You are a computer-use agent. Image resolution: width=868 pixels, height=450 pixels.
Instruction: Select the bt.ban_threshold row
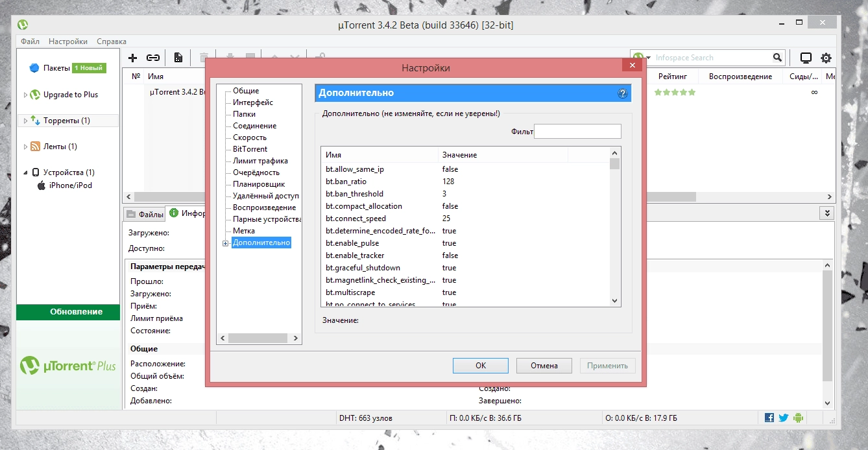465,194
